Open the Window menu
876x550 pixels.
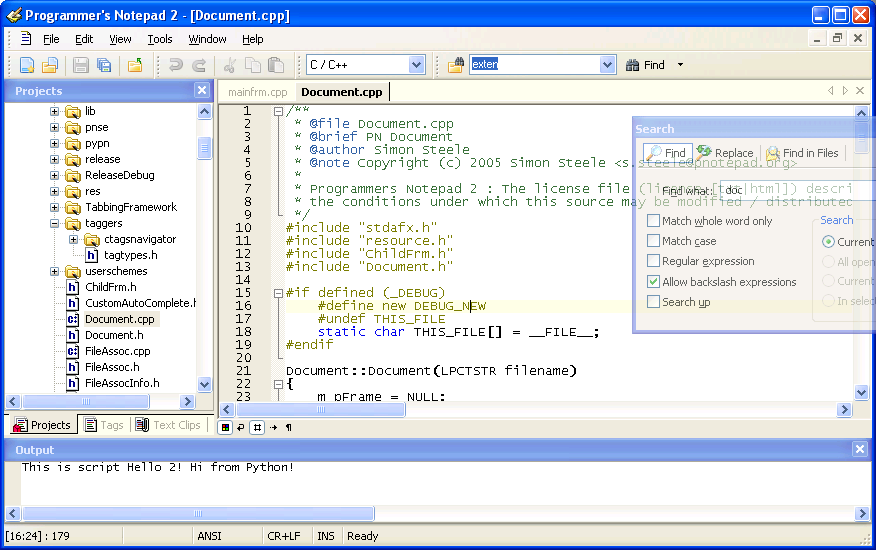[207, 39]
